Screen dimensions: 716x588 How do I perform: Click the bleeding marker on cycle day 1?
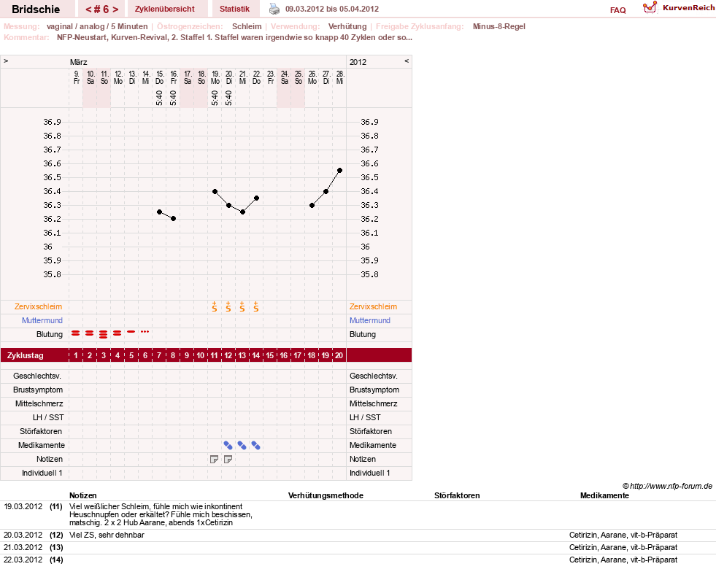(75, 333)
